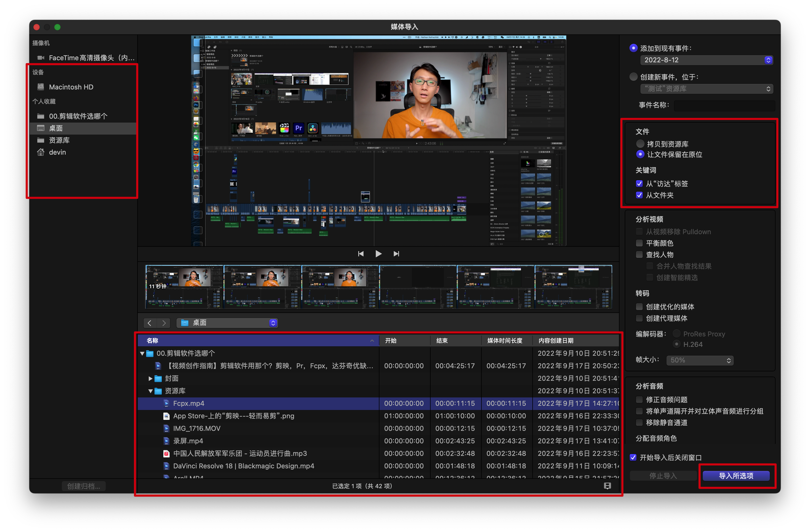Image resolution: width=810 pixels, height=532 pixels.
Task: Go back with the left chevron button
Action: [x=150, y=323]
